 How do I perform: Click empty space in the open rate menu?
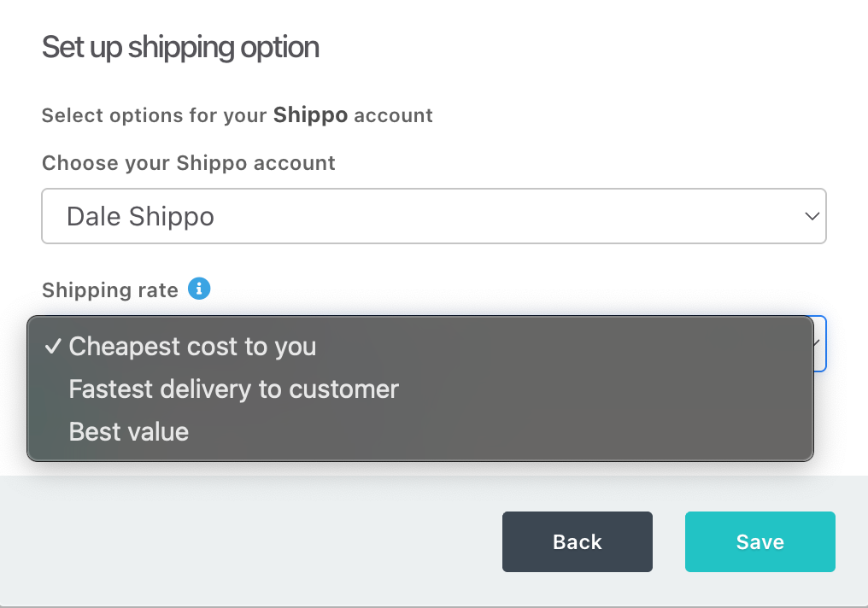coord(598,418)
